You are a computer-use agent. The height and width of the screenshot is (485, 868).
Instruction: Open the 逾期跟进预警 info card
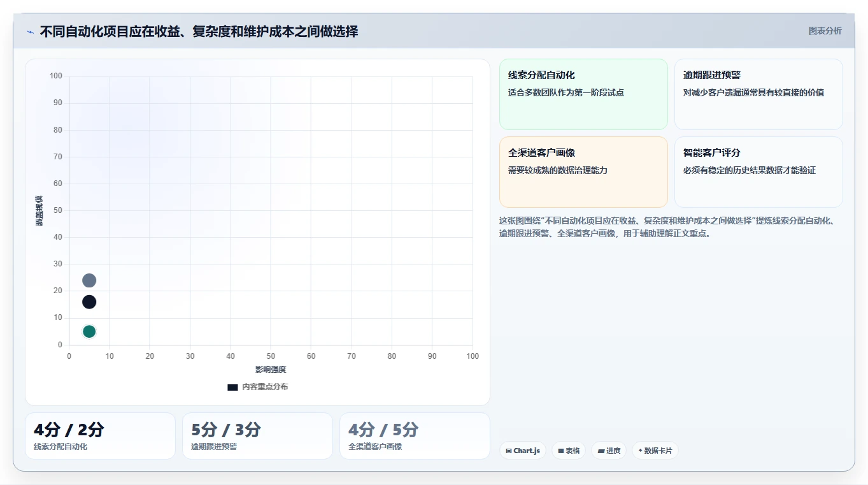[x=758, y=94]
